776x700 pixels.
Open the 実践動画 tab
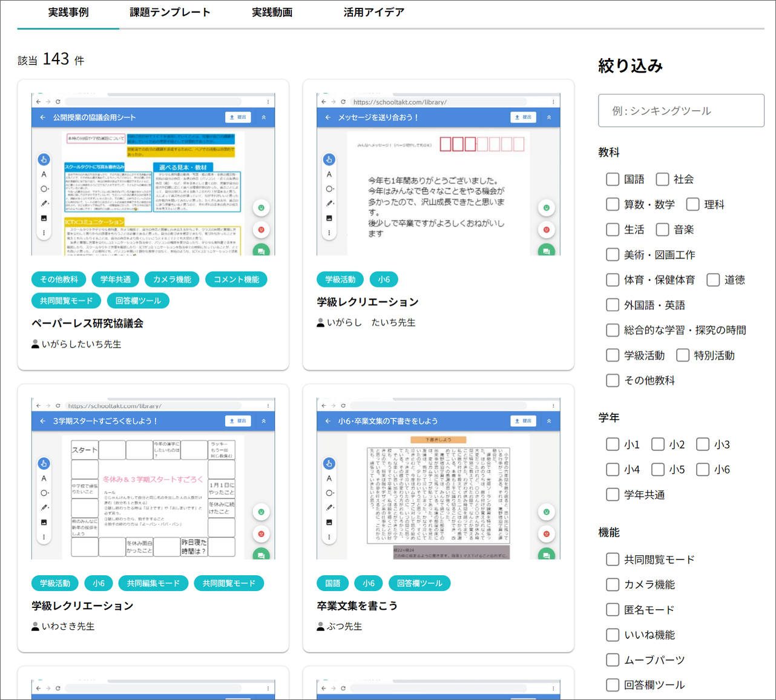(272, 12)
